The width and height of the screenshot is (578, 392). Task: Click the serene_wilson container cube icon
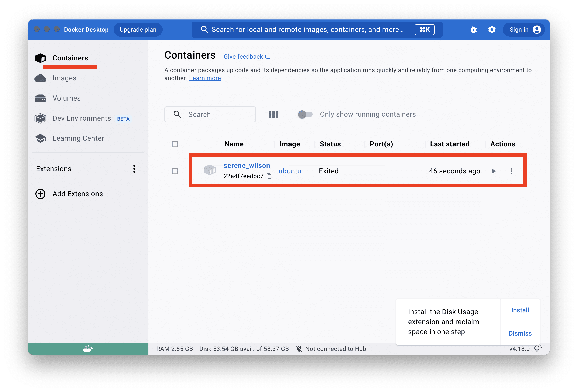(x=210, y=170)
